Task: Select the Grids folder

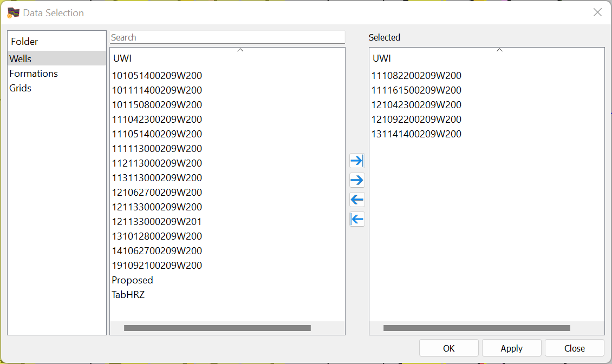Action: tap(20, 88)
